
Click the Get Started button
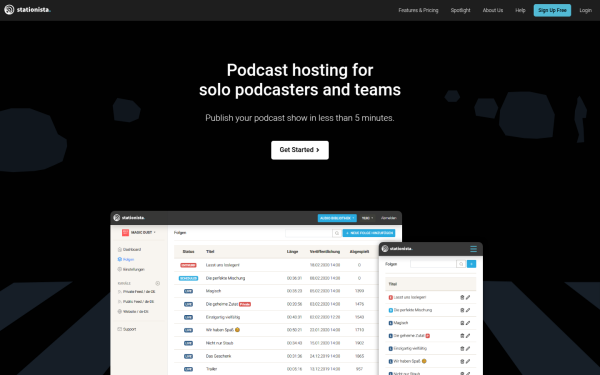pyautogui.click(x=300, y=150)
